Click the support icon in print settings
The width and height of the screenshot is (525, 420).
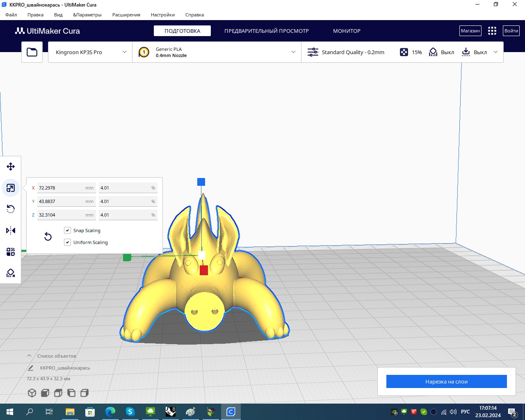[x=433, y=52]
